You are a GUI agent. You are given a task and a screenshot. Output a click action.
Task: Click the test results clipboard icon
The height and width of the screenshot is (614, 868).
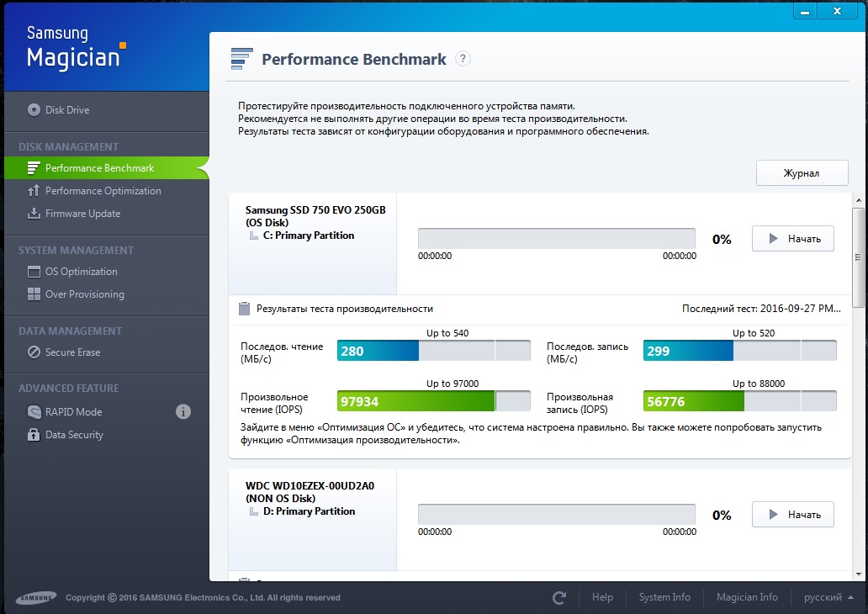point(244,309)
